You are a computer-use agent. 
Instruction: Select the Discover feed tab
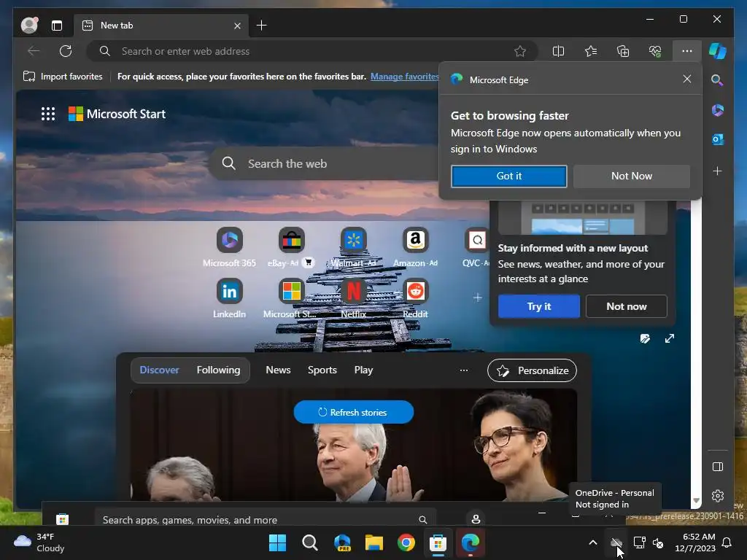[159, 370]
